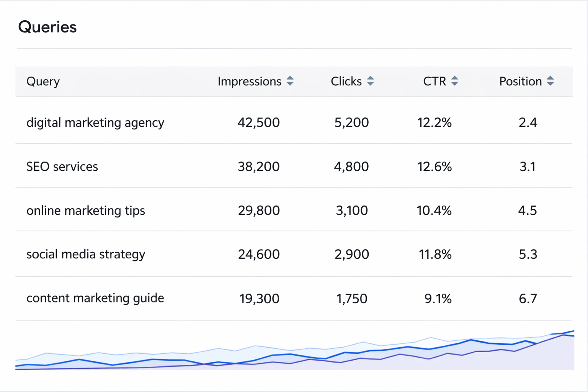The height and width of the screenshot is (392, 588).
Task: Open the 'content marketing guide' query
Action: pyautogui.click(x=95, y=298)
